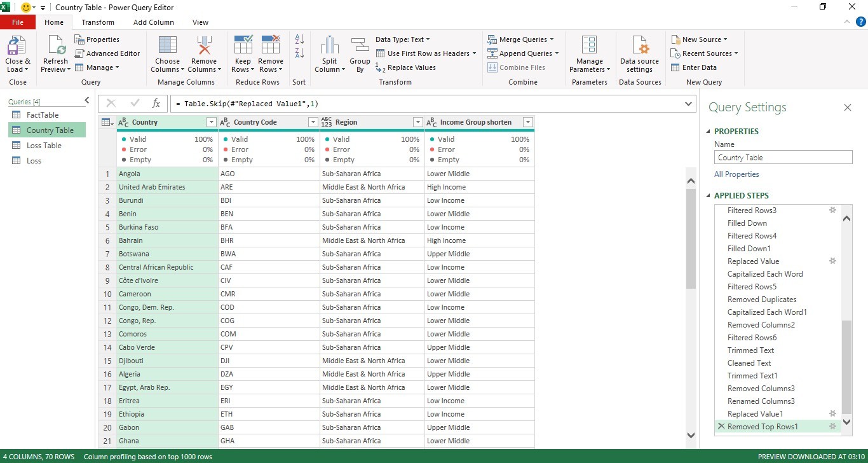This screenshot has width=868, height=463.
Task: Sort ascending with the A-Z icon
Action: [x=300, y=39]
